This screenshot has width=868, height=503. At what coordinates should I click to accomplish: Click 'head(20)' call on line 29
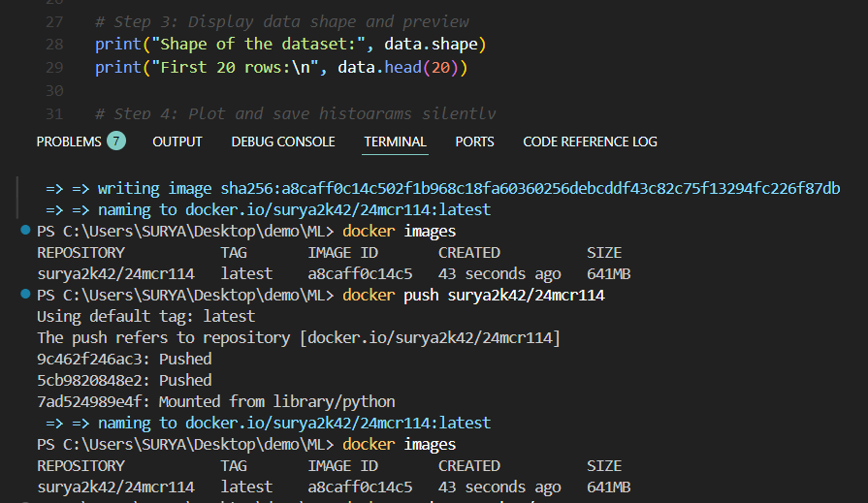[x=422, y=68]
